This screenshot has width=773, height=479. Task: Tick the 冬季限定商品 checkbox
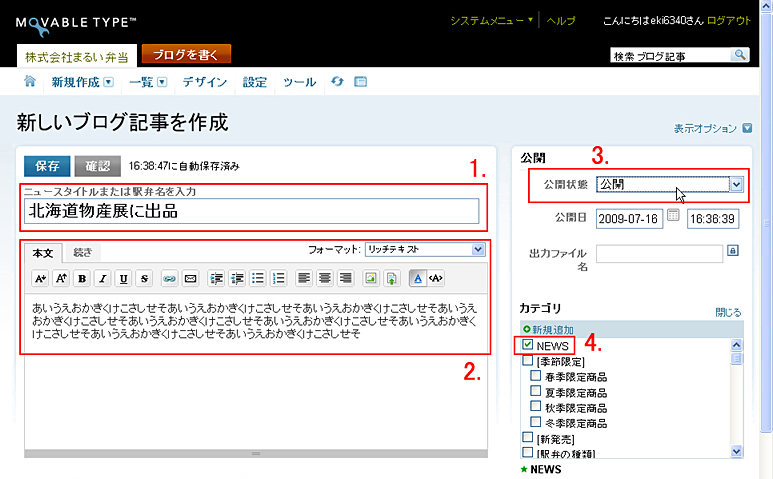point(536,422)
